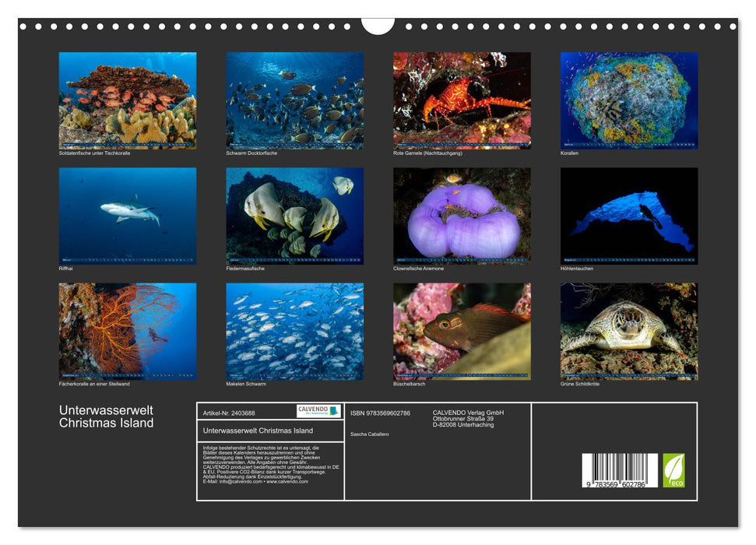756x545 pixels.
Task: Click the caption 'Büschelbarsch'
Action: pyautogui.click(x=410, y=385)
